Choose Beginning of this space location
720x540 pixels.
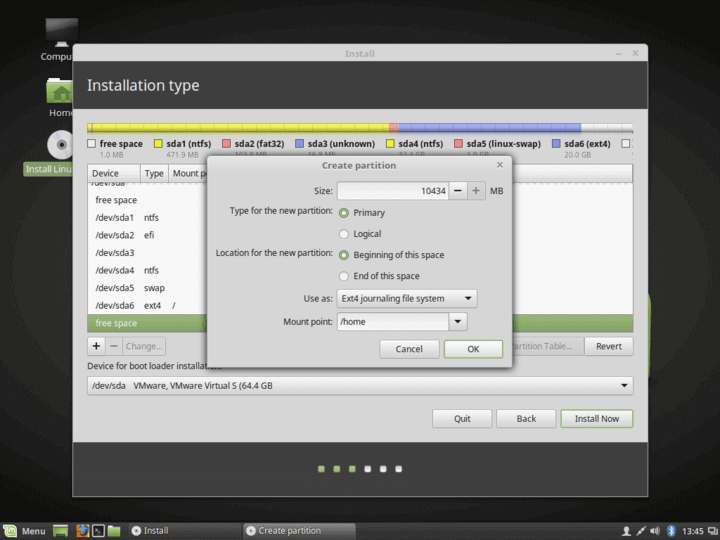(344, 255)
